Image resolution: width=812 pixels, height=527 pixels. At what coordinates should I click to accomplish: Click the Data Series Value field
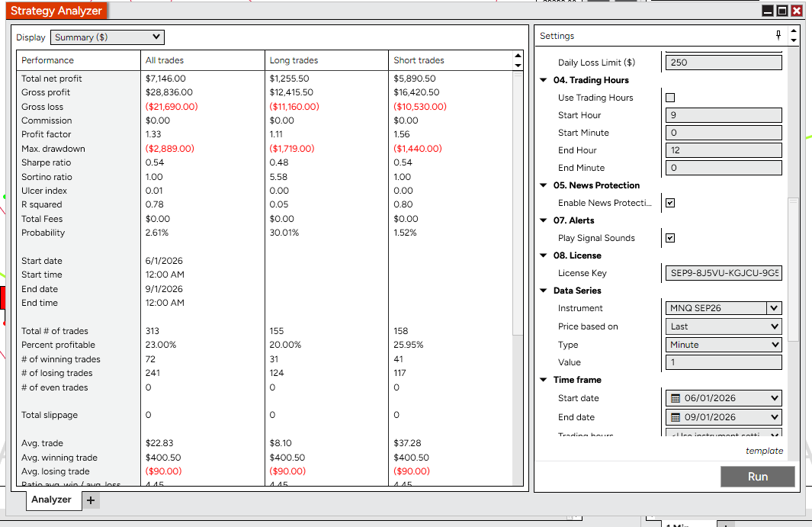coord(724,362)
